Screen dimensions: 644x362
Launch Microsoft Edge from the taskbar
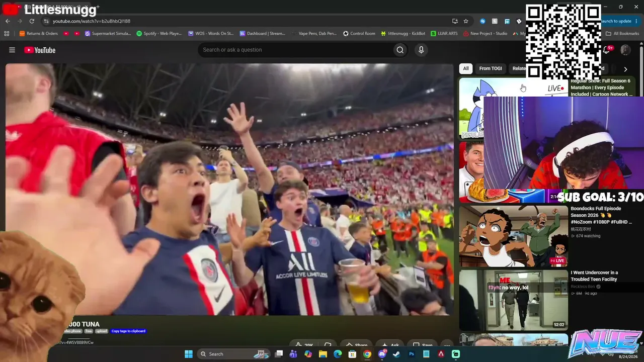point(338,354)
